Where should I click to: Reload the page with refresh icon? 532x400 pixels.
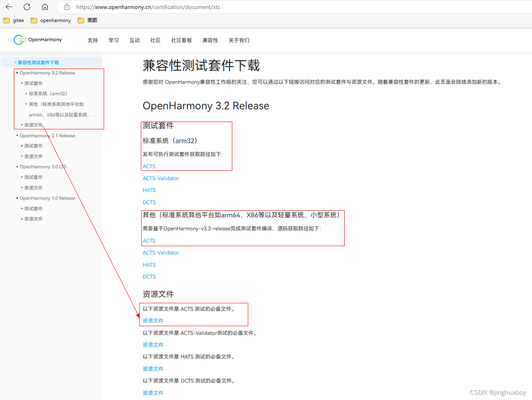(27, 7)
